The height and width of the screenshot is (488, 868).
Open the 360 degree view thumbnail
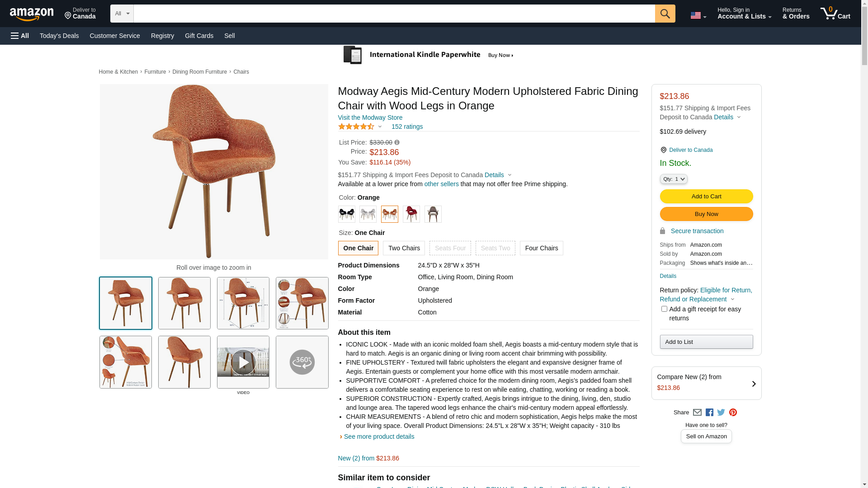(x=302, y=362)
